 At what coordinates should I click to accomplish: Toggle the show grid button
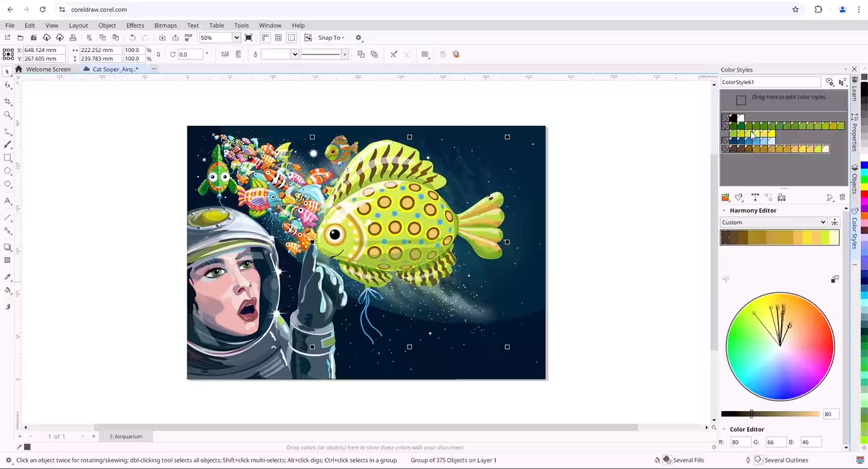point(278,38)
